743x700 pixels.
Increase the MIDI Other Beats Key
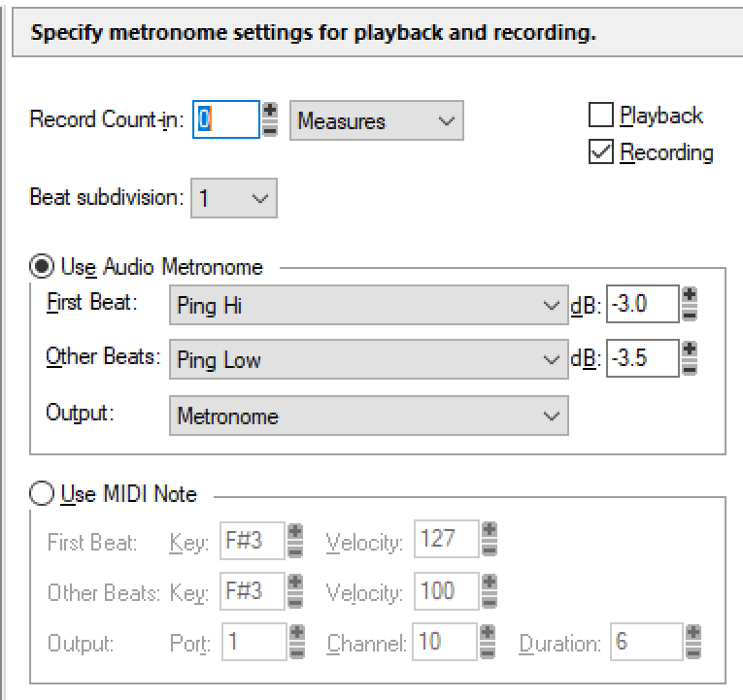click(295, 583)
